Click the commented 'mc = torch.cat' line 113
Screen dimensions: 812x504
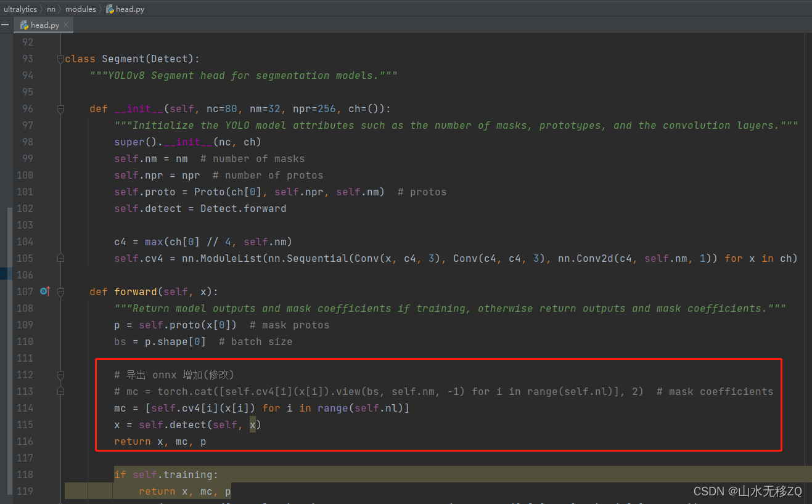click(x=444, y=392)
